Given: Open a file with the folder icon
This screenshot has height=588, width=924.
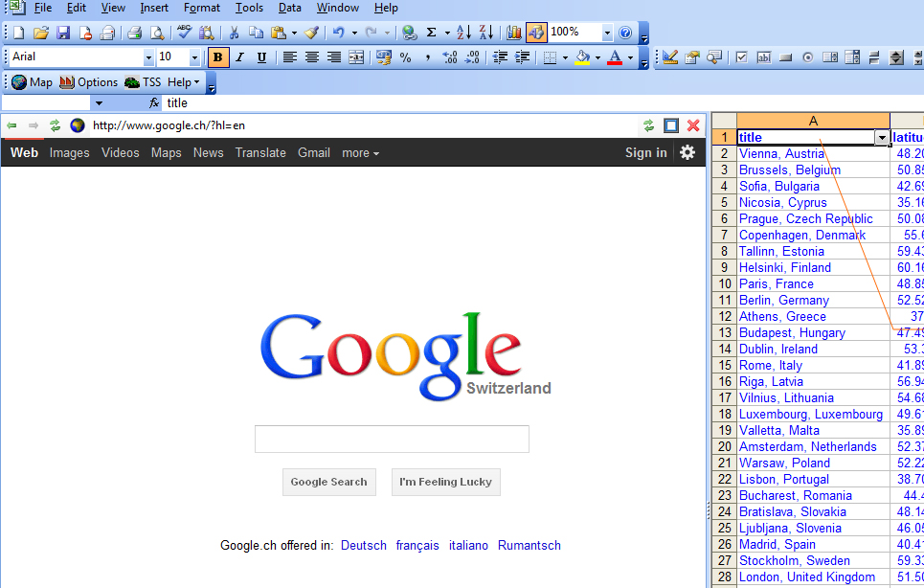Looking at the screenshot, I should coord(40,33).
